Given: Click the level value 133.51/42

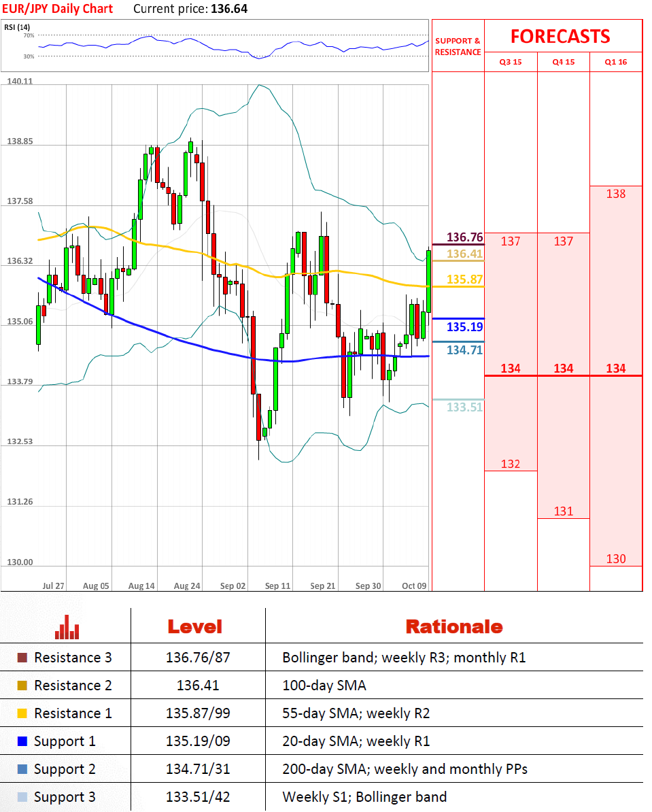Looking at the screenshot, I should click(x=198, y=798).
